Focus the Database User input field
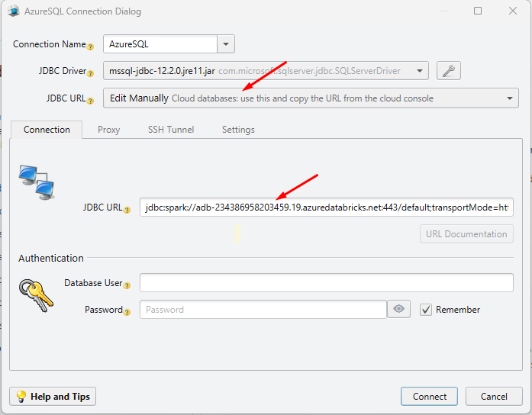Viewport: 532px width, 415px height. pos(327,283)
